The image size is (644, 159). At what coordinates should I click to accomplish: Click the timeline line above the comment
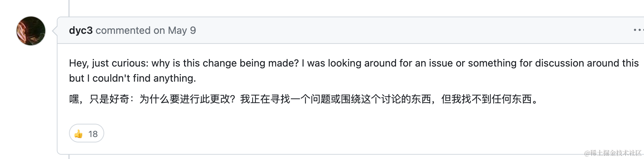69,8
